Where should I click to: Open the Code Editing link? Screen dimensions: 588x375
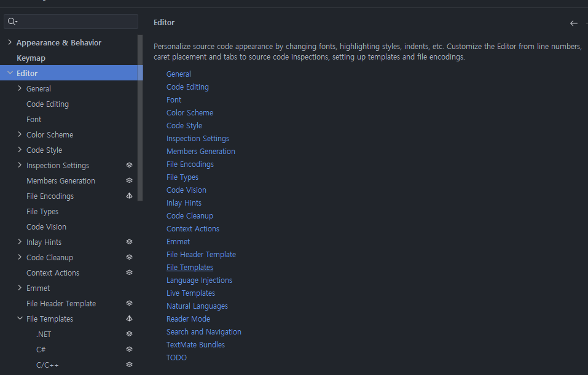[187, 87]
